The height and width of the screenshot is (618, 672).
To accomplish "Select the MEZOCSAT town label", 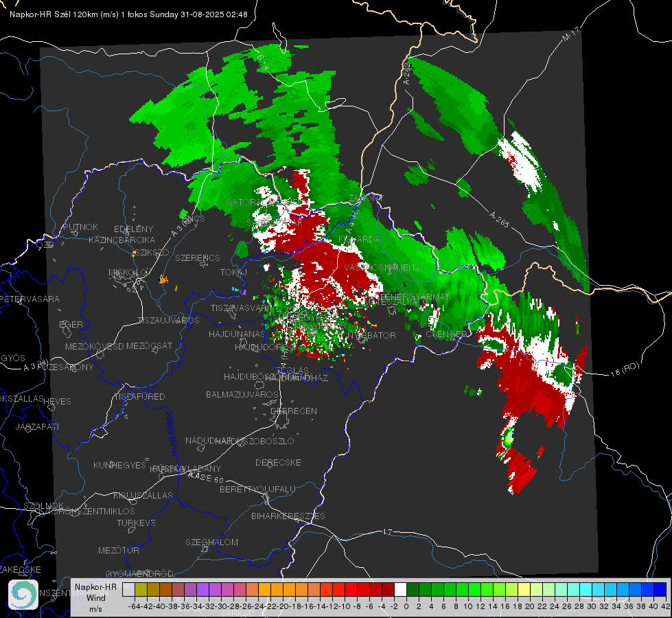I will point(149,345).
